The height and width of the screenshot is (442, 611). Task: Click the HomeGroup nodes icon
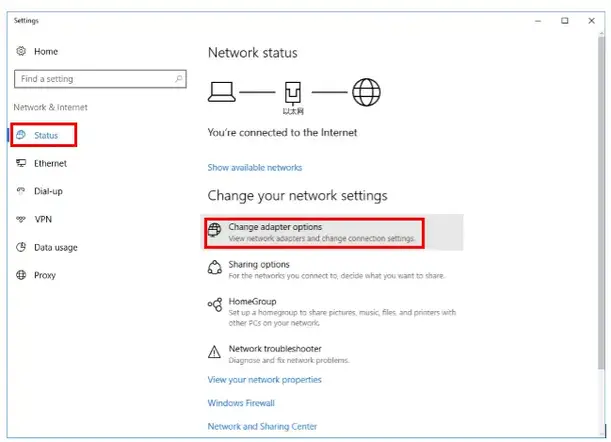[x=215, y=304]
